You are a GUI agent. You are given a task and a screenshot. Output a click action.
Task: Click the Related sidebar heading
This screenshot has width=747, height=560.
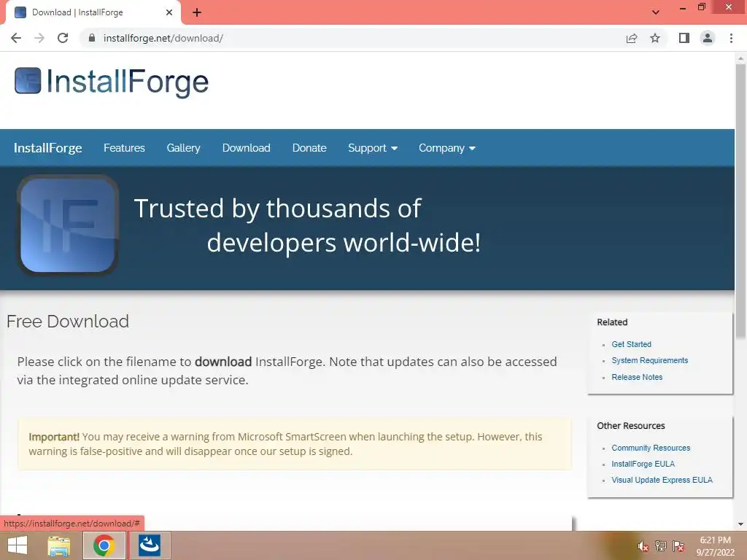[x=612, y=322]
